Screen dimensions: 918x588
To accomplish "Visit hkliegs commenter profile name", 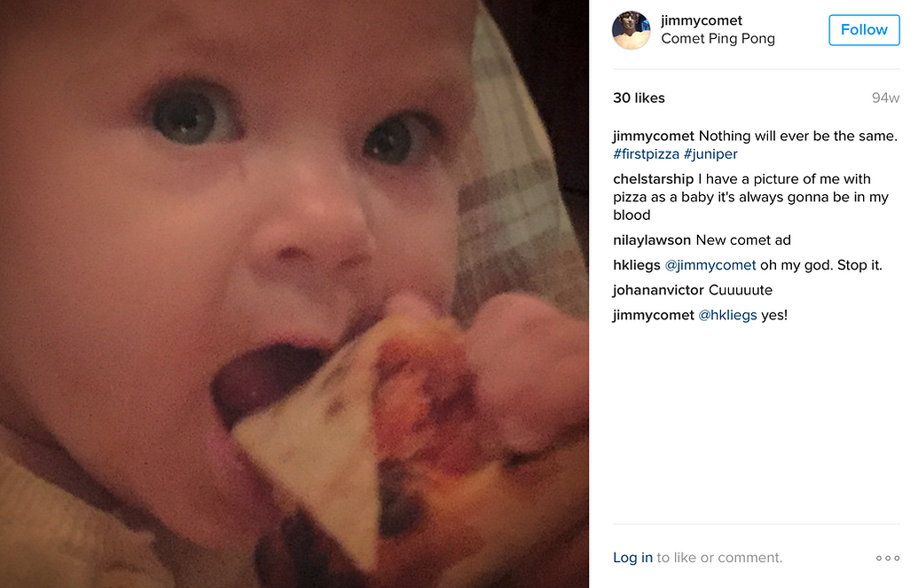I will pyautogui.click(x=637, y=265).
